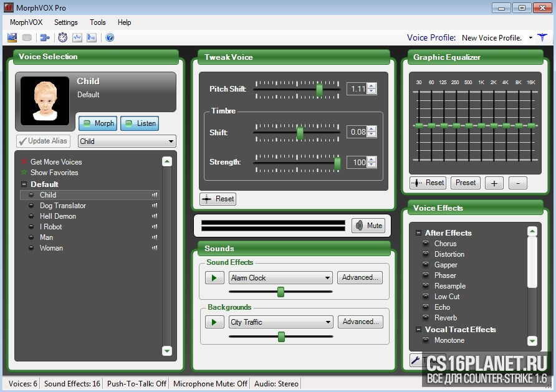This screenshot has width=556, height=392.
Task: Toggle the Listen button
Action: 140,123
